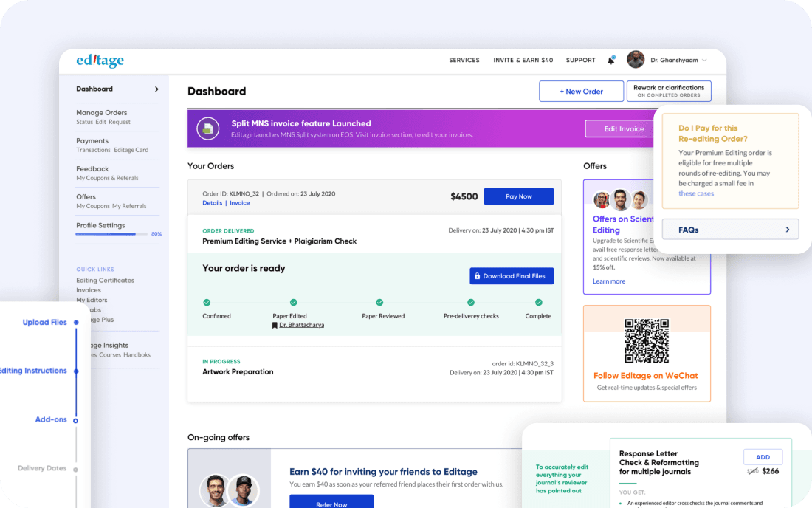Open the notifications bell
Viewport: 812px width, 508px height.
611,60
